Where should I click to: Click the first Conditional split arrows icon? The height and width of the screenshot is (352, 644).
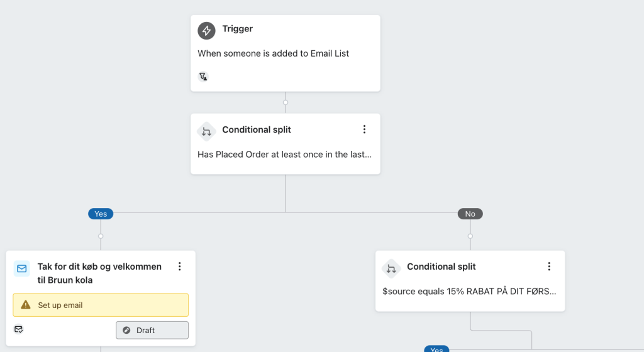[206, 132]
